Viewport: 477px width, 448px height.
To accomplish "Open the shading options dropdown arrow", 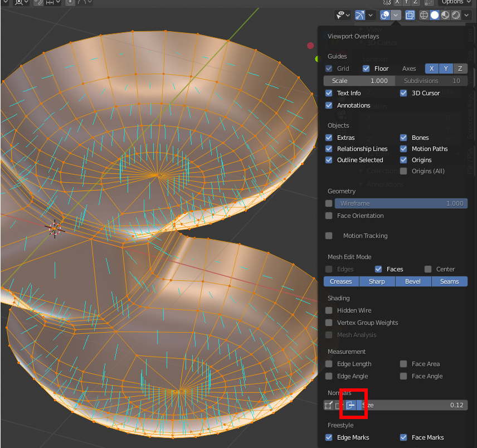I will [467, 15].
